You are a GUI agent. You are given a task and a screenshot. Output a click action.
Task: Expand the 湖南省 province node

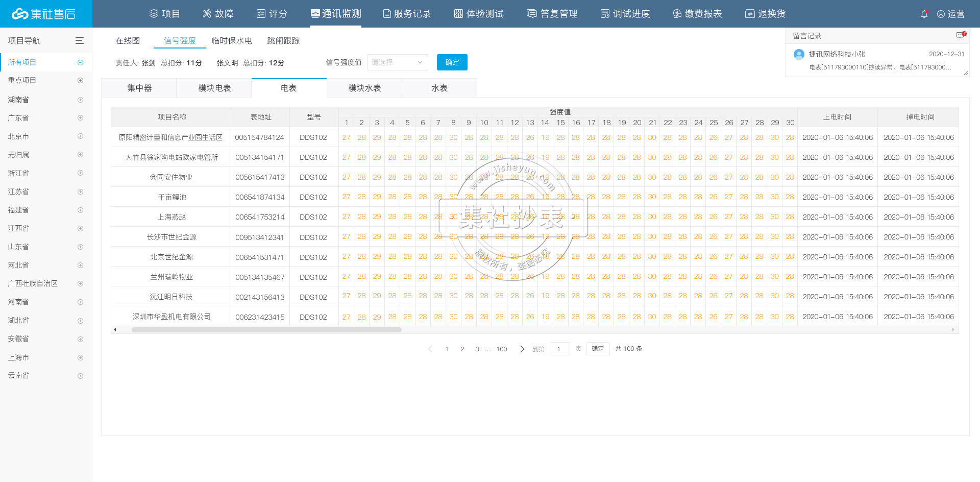coord(80,100)
